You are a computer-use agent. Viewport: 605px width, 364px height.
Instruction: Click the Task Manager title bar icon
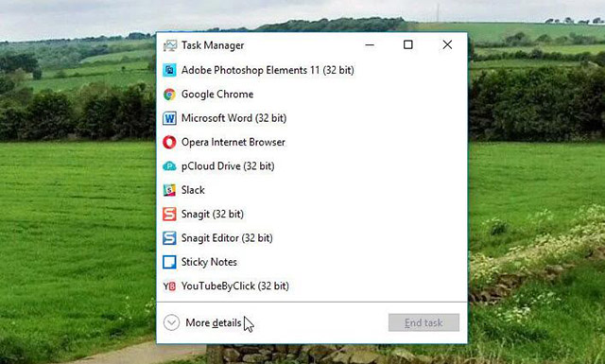point(170,45)
